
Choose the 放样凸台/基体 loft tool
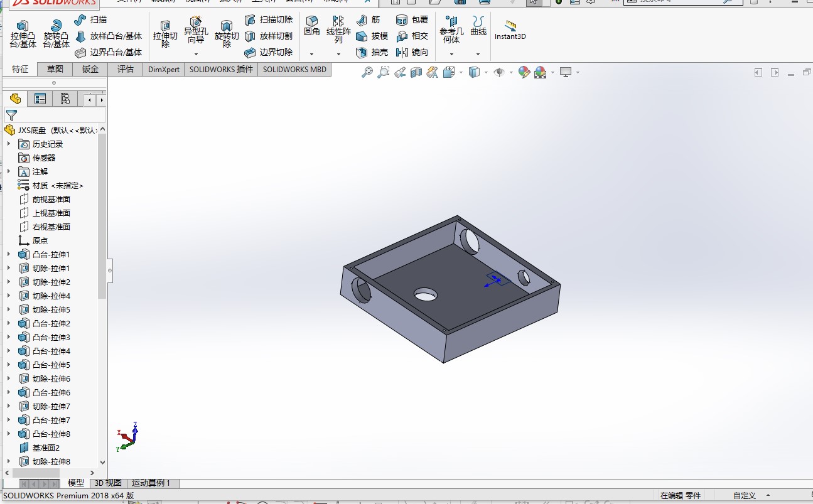click(x=108, y=36)
